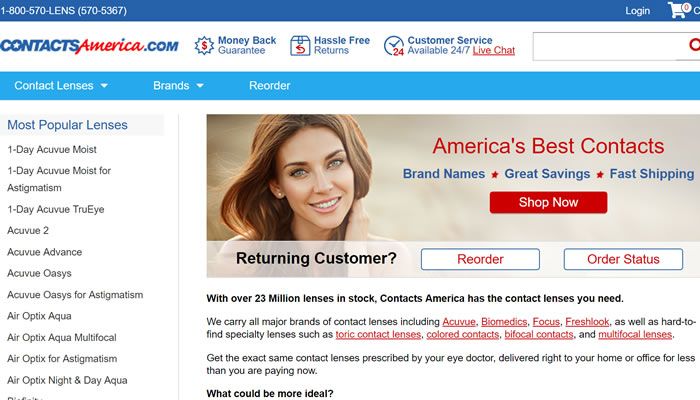The image size is (700, 400).
Task: Open the shopping cart icon
Action: click(679, 10)
